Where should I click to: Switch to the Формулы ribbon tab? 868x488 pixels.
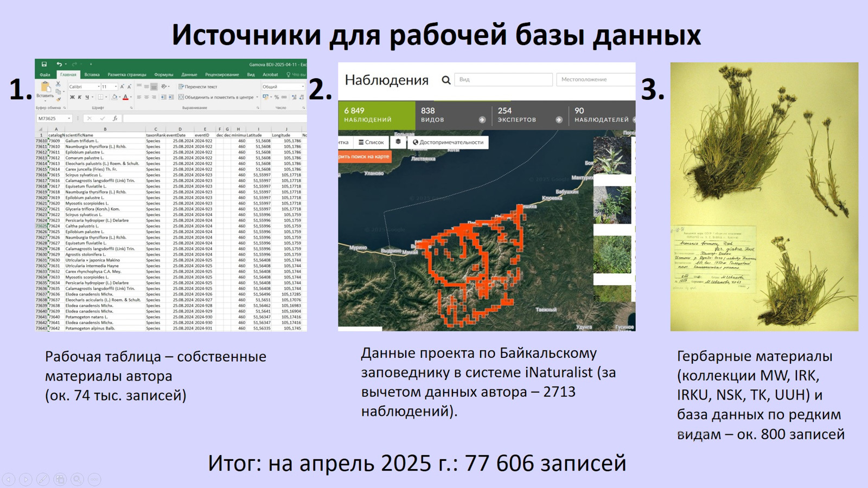pyautogui.click(x=163, y=75)
